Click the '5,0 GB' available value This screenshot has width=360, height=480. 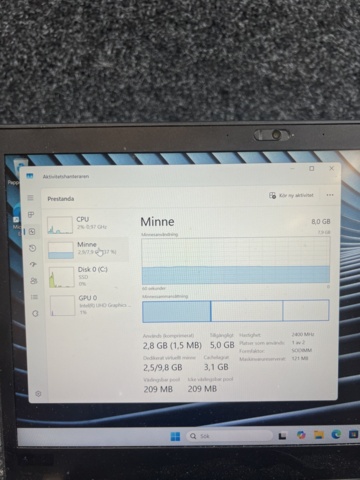coord(222,345)
